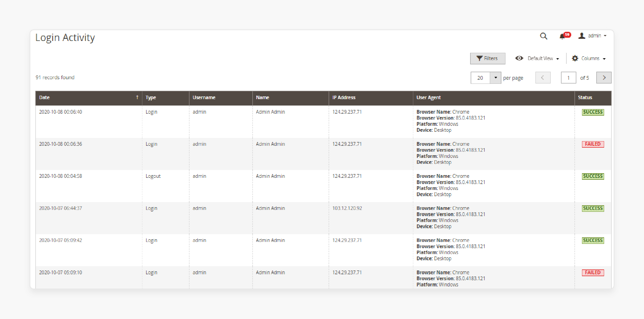Click SUCCESS badge in 00:06:40 row
The height and width of the screenshot is (319, 644).
[x=593, y=112]
